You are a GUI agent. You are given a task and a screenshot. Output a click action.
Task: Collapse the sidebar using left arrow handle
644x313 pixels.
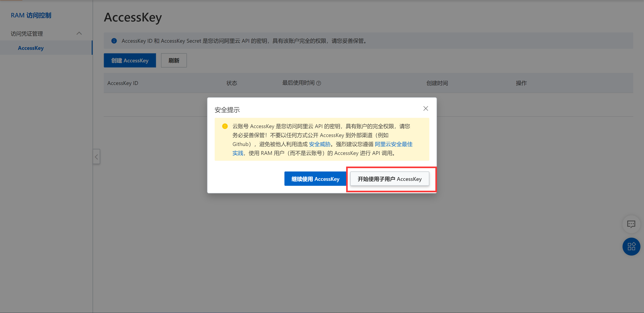point(96,157)
